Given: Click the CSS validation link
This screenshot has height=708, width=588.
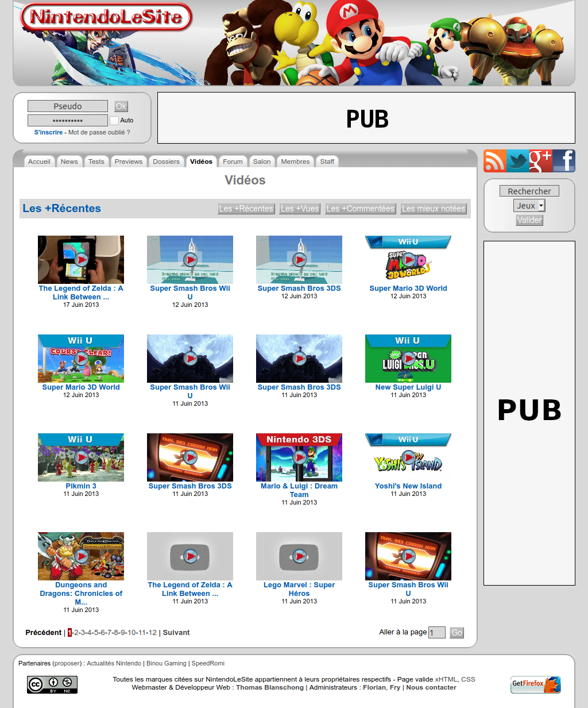Looking at the screenshot, I should (x=468, y=679).
